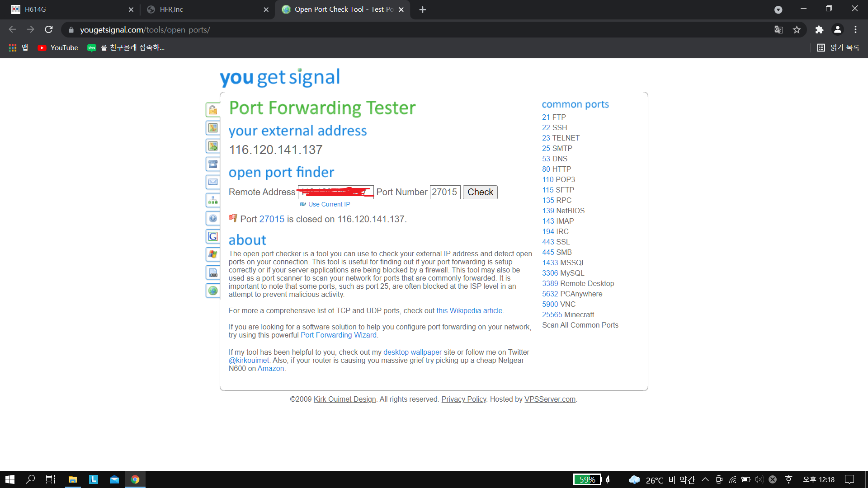Click the Translate page icon

(778, 30)
